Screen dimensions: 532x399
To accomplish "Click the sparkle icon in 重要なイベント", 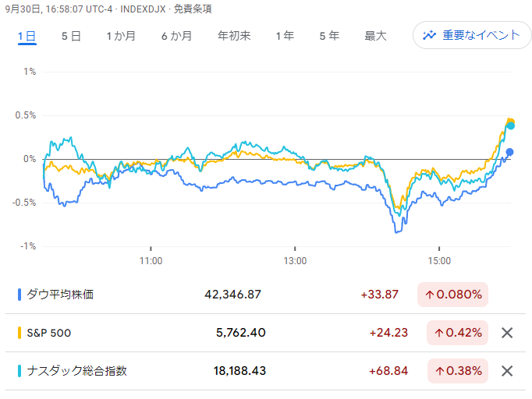I will click(x=429, y=35).
